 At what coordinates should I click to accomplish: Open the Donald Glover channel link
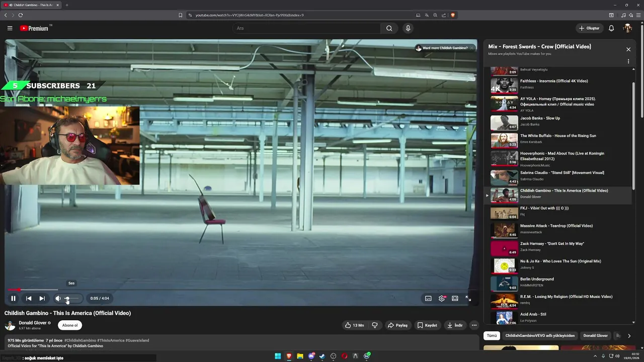tap(33, 323)
